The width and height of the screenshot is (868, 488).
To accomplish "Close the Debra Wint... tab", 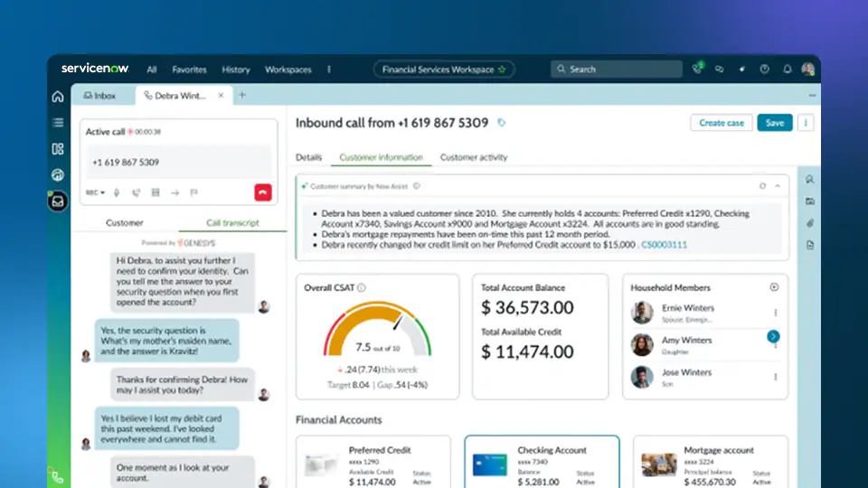I will click(x=221, y=95).
